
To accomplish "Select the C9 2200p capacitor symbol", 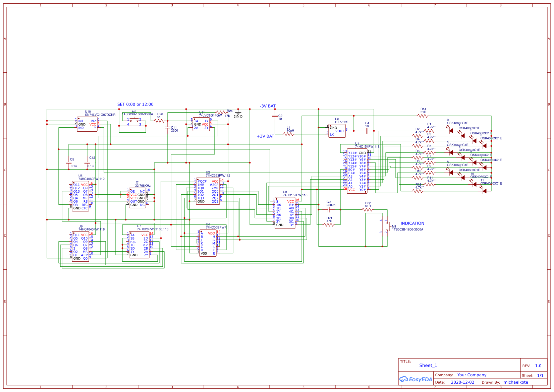I will tap(329, 209).
